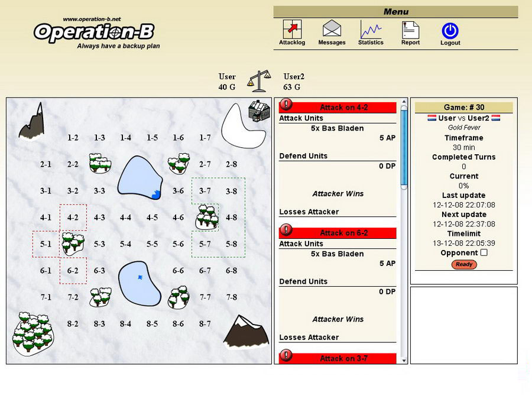Select map tile 3-8
The image size is (532, 399).
[x=232, y=191]
